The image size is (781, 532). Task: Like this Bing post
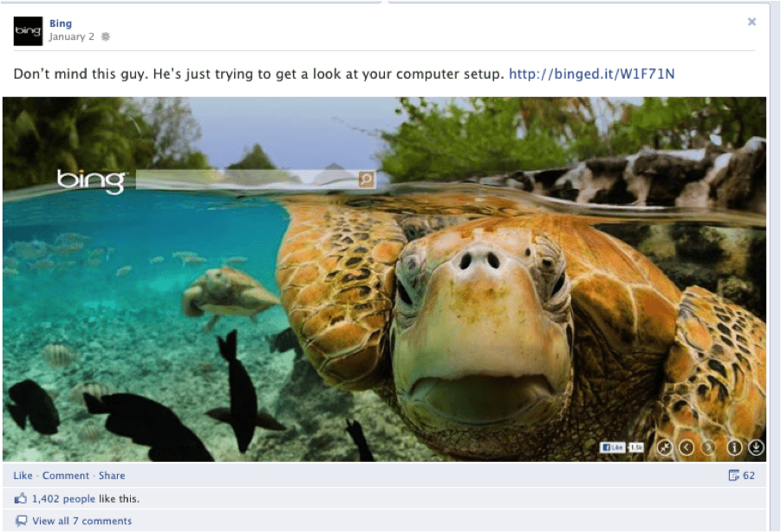click(x=23, y=476)
